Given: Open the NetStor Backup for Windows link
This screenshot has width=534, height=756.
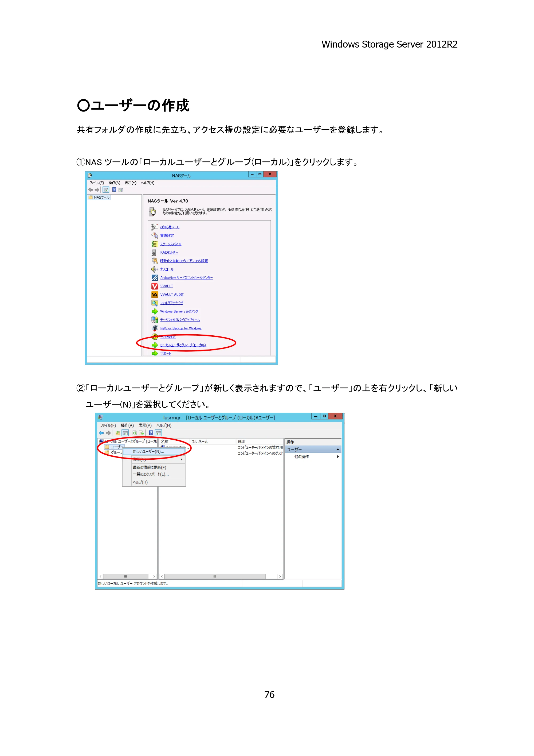Looking at the screenshot, I should coord(181,328).
